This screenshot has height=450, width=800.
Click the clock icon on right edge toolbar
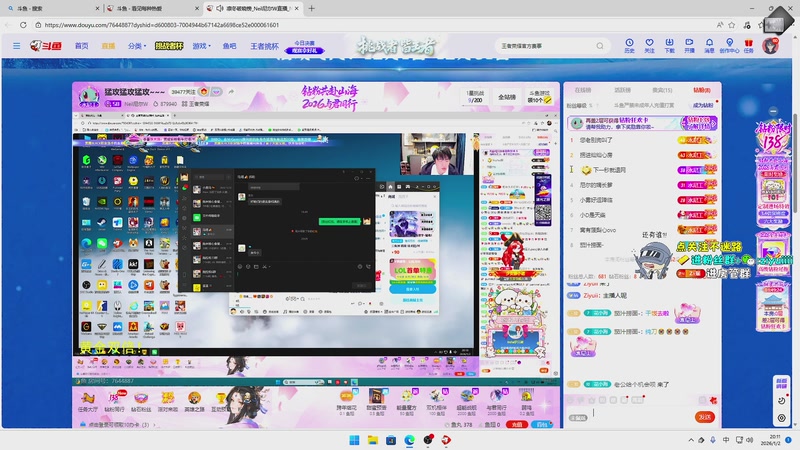781,401
